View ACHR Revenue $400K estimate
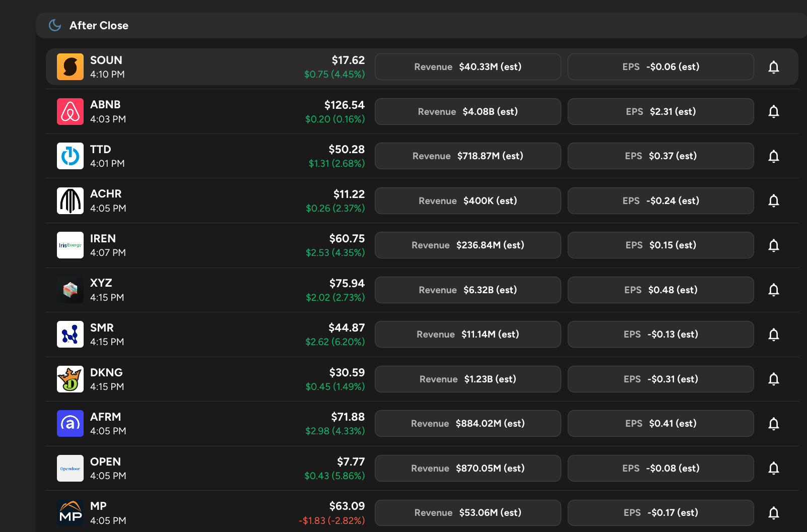 pyautogui.click(x=468, y=201)
